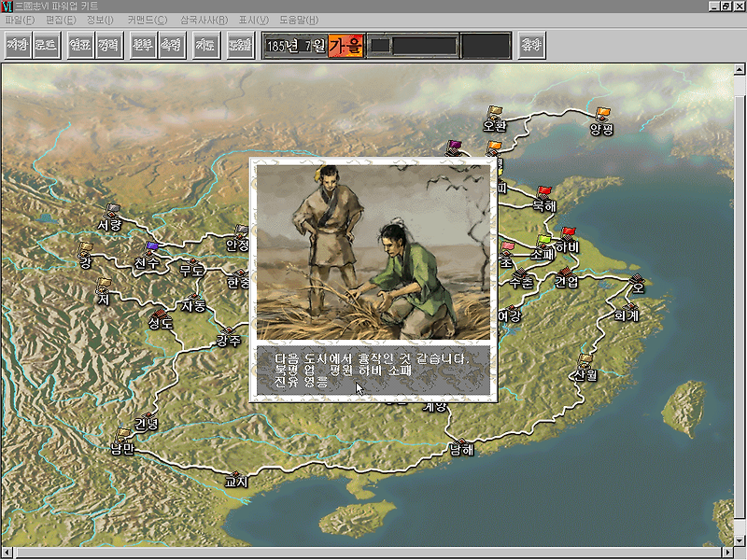
Task: Click the 무도 city label
Action: pyautogui.click(x=191, y=271)
